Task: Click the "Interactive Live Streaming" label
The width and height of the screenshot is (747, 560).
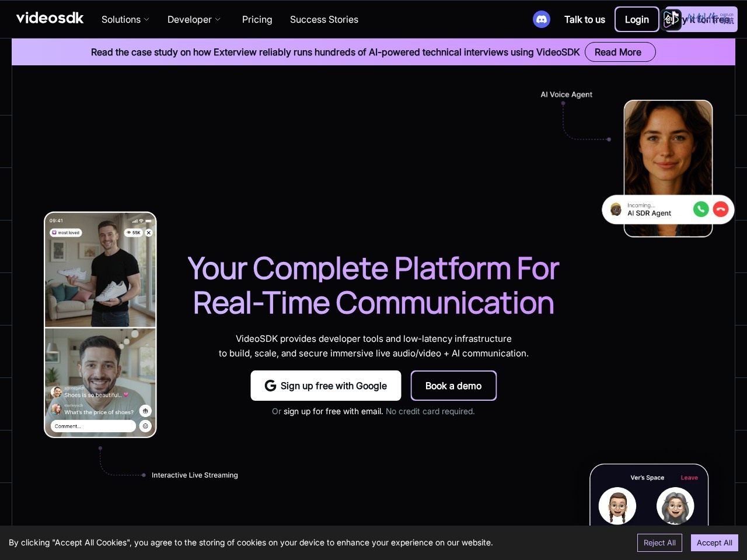Action: (195, 475)
